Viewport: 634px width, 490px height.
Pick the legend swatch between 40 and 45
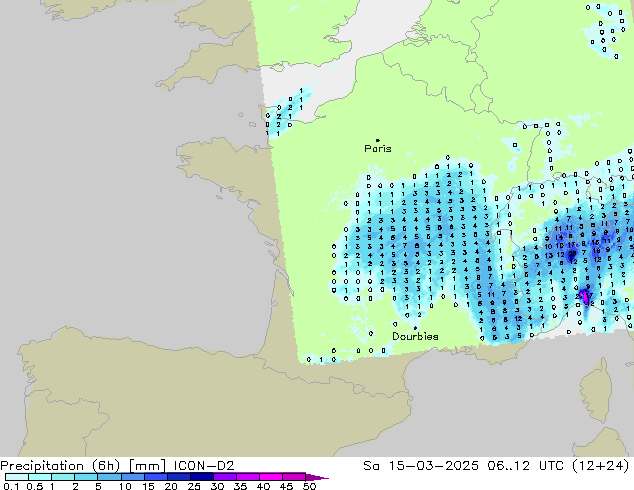[x=271, y=477]
